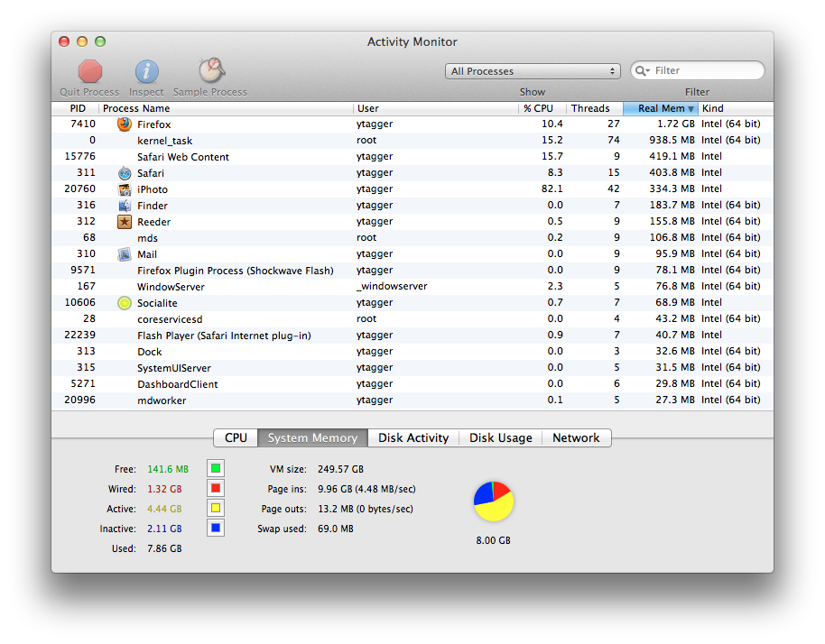Click the Real Mem sort arrow
The image size is (825, 644).
click(x=691, y=109)
